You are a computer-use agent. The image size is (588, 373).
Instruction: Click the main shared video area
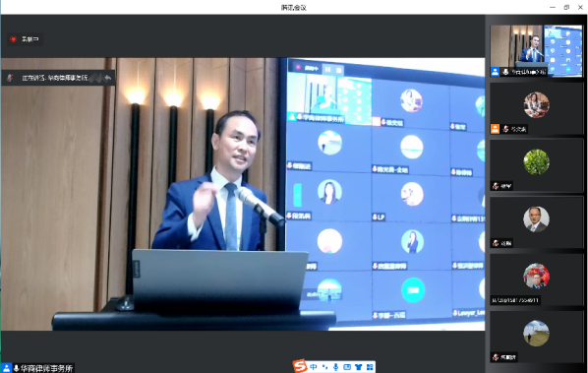click(x=243, y=194)
